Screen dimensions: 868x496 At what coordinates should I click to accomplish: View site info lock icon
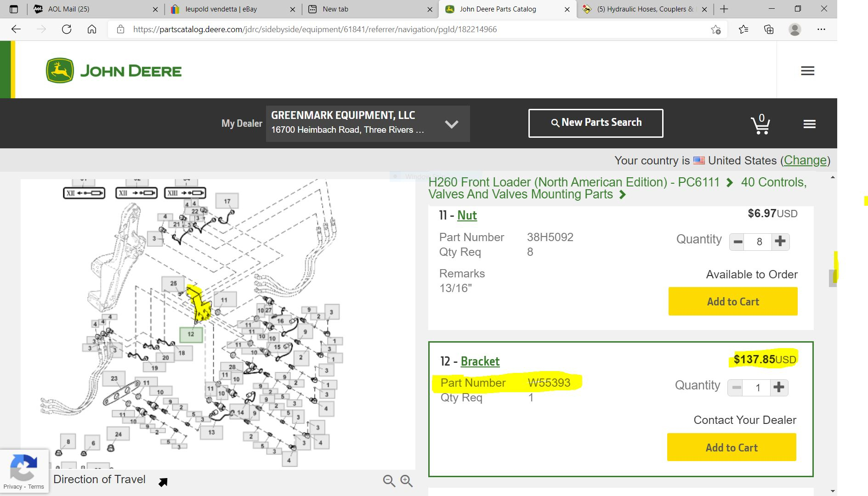[120, 29]
